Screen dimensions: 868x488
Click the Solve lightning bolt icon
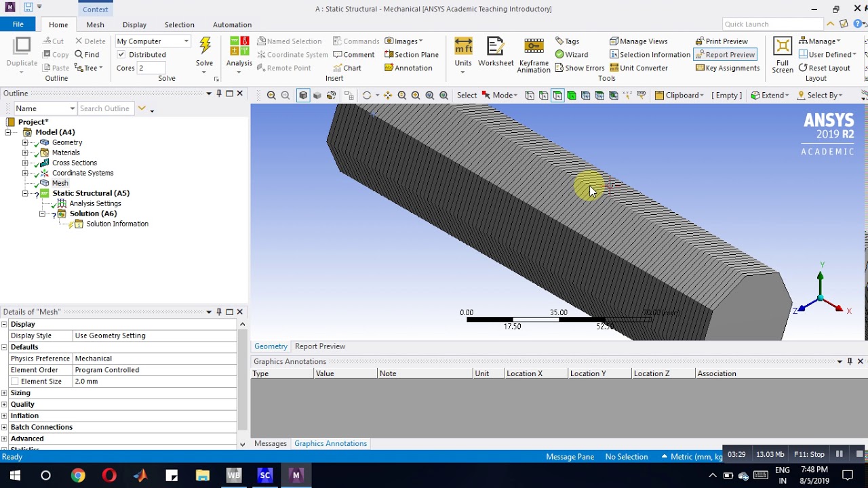tap(205, 46)
